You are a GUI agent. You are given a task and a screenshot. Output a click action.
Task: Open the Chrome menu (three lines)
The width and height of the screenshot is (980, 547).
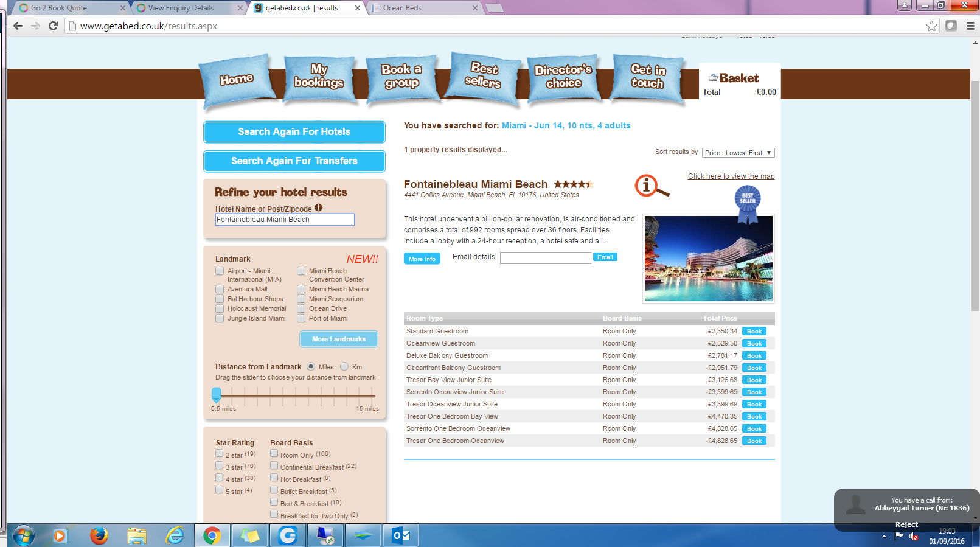coord(970,26)
